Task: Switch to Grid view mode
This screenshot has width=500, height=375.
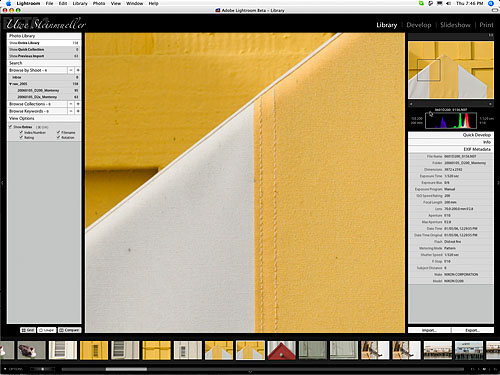Action: [x=28, y=330]
